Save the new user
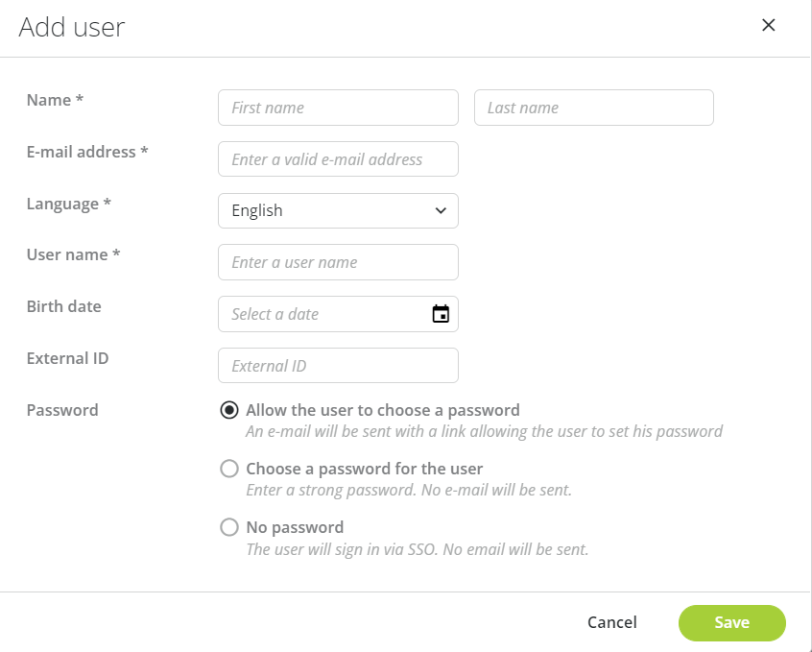The width and height of the screenshot is (812, 652). [732, 622]
